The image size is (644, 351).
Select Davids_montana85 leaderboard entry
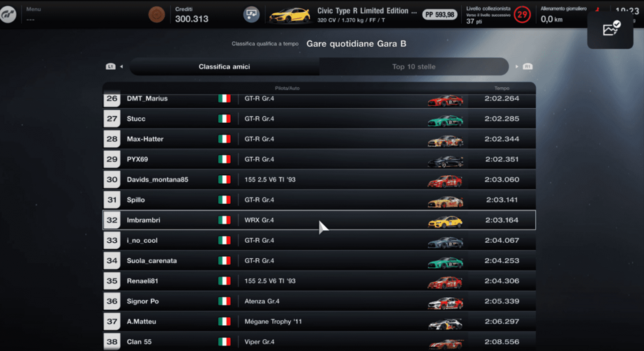[x=320, y=180]
